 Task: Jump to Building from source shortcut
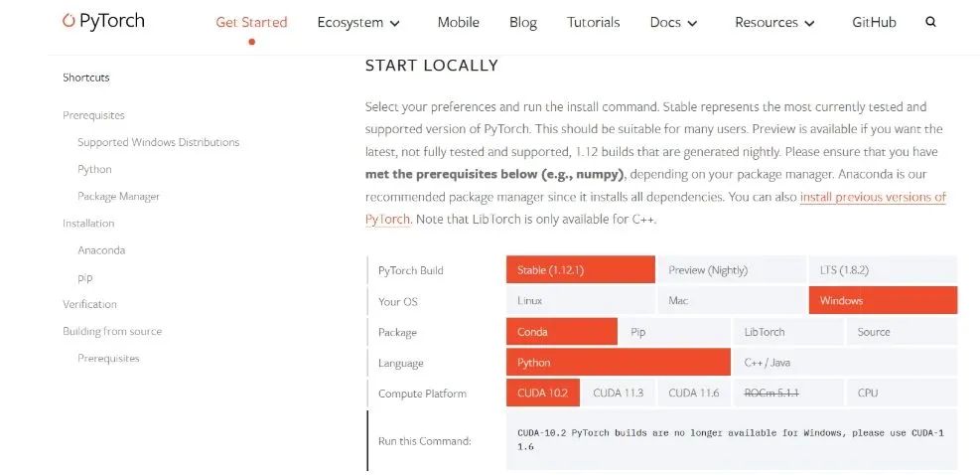pyautogui.click(x=112, y=331)
